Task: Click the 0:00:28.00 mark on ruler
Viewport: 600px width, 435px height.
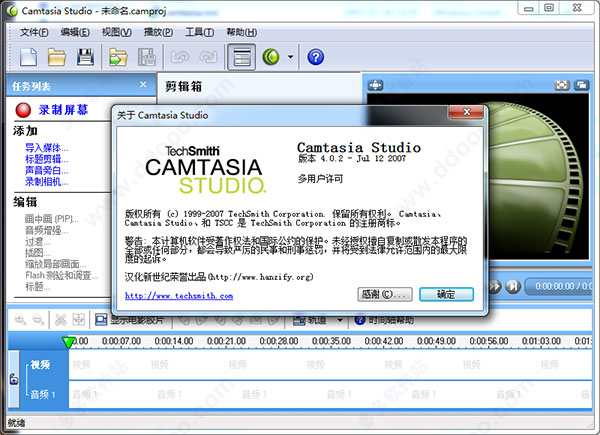Action: [279, 341]
